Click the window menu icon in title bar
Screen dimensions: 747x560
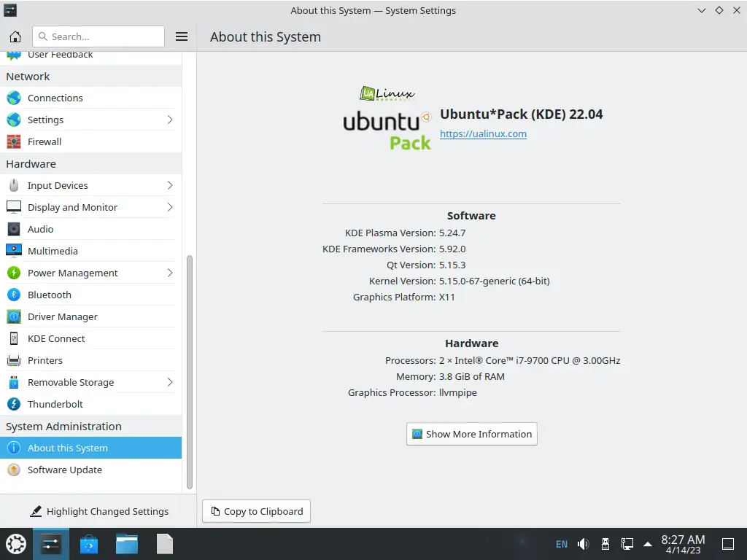pyautogui.click(x=10, y=10)
